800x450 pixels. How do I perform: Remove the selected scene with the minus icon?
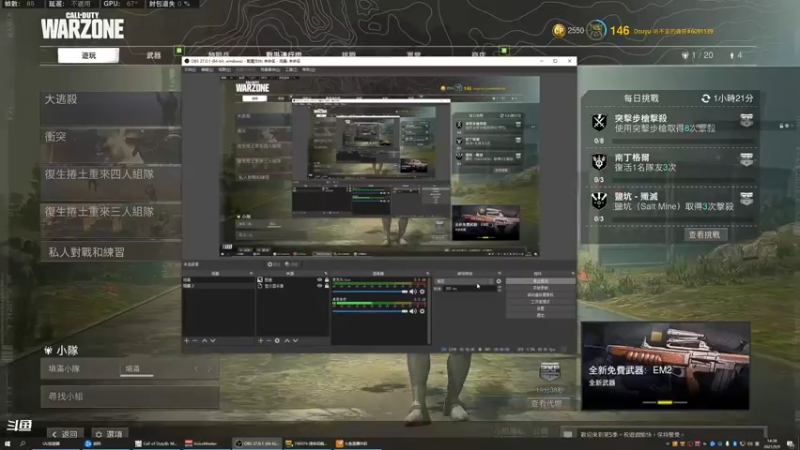194,340
